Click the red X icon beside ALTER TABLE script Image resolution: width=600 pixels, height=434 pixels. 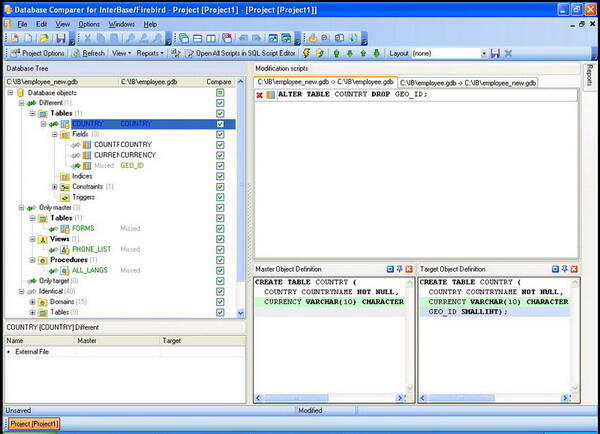pyautogui.click(x=259, y=95)
